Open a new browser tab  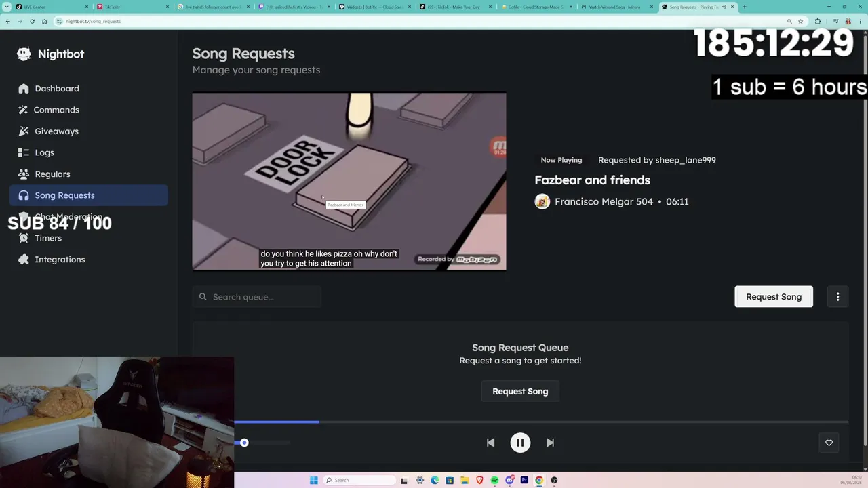744,7
